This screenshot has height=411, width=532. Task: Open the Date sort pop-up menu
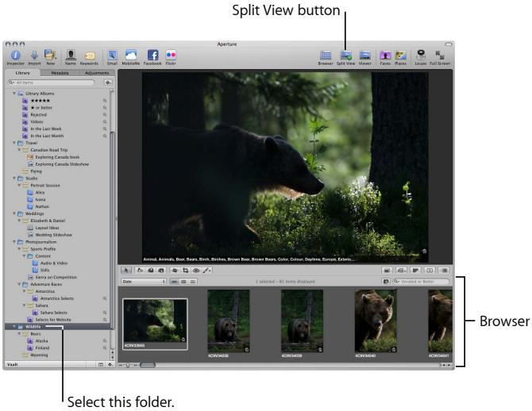(x=144, y=282)
